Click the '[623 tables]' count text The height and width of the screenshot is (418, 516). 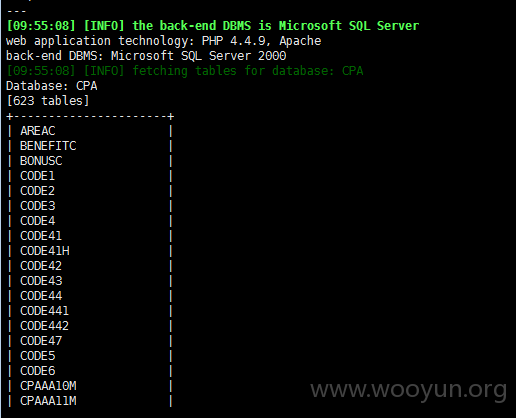click(48, 101)
